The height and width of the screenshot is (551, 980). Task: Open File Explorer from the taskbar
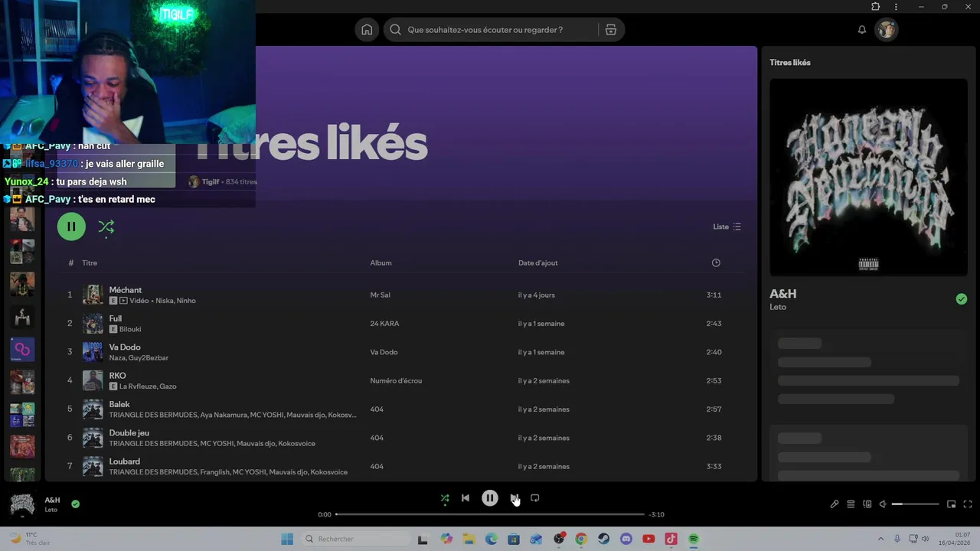[469, 539]
